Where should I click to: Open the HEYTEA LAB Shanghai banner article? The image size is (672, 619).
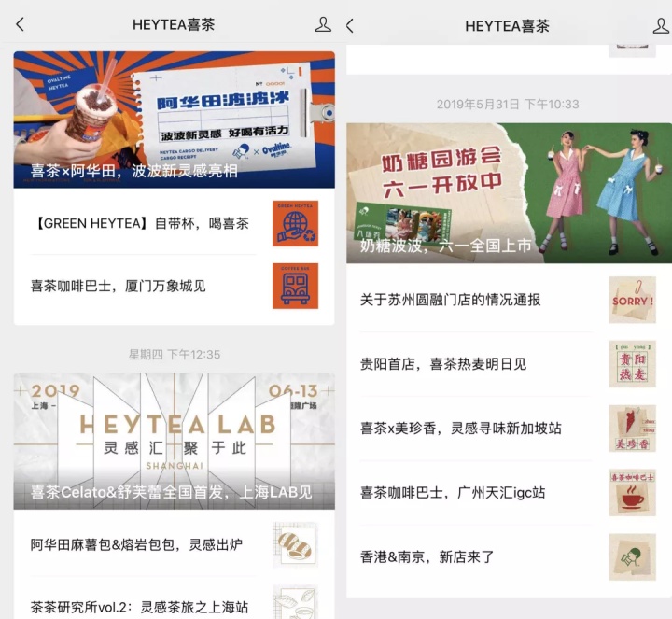[174, 441]
